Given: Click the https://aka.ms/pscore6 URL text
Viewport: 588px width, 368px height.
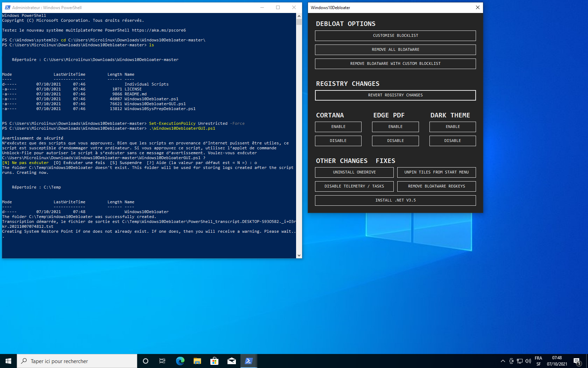Looking at the screenshot, I should point(159,30).
